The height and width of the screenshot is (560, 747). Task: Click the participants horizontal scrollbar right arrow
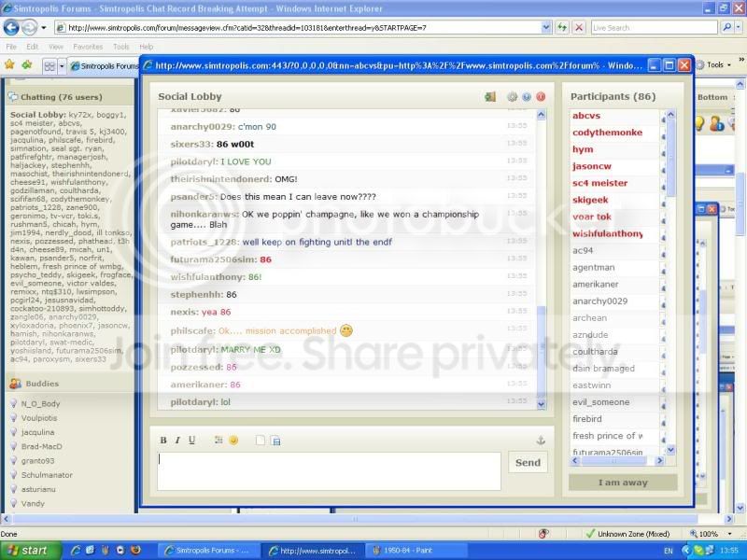tap(659, 460)
